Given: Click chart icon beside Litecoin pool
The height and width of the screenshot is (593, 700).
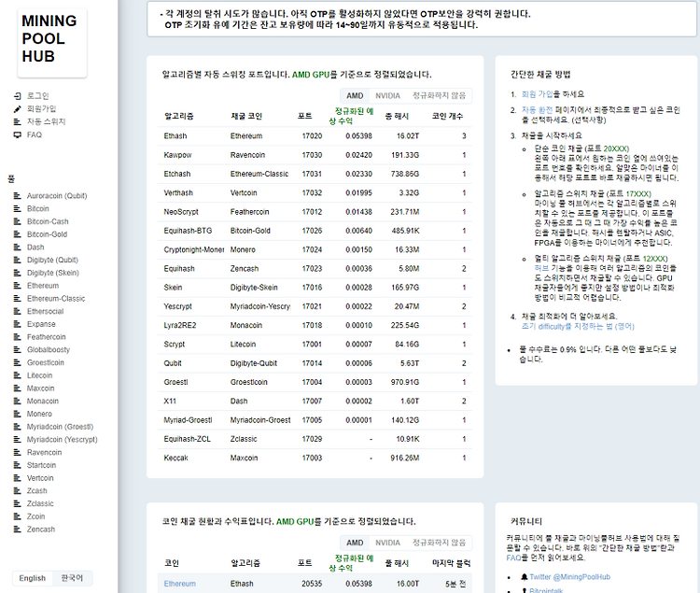Looking at the screenshot, I should click(18, 375).
